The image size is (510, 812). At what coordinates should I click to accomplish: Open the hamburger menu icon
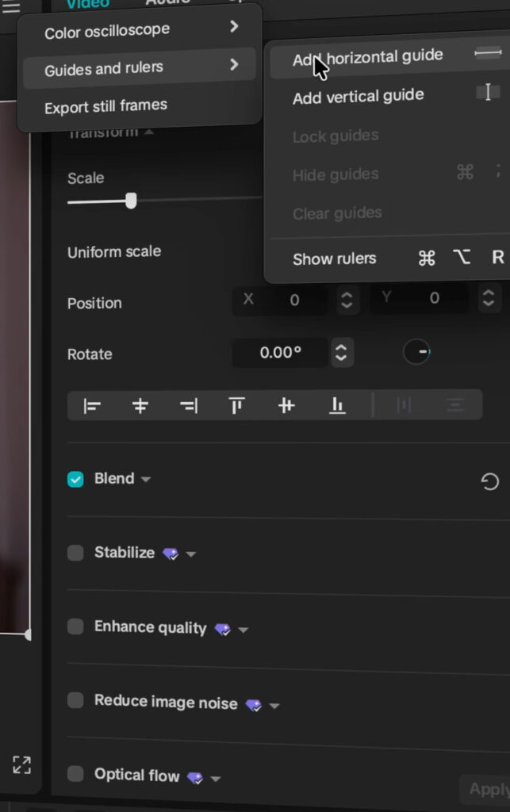tap(11, 6)
